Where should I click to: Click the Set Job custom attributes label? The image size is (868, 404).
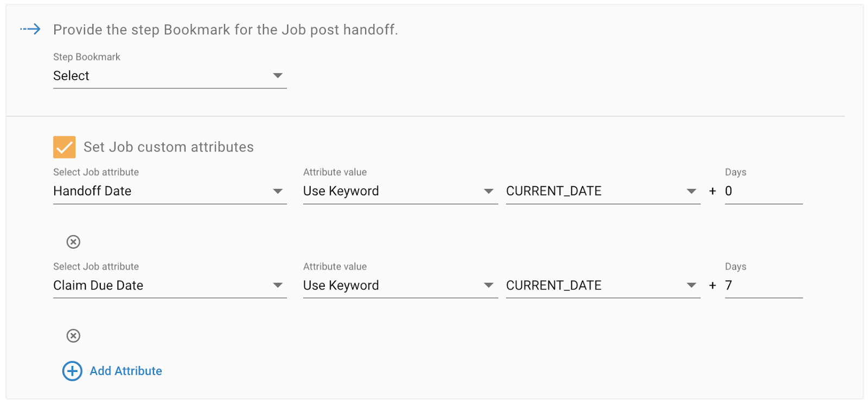click(169, 147)
